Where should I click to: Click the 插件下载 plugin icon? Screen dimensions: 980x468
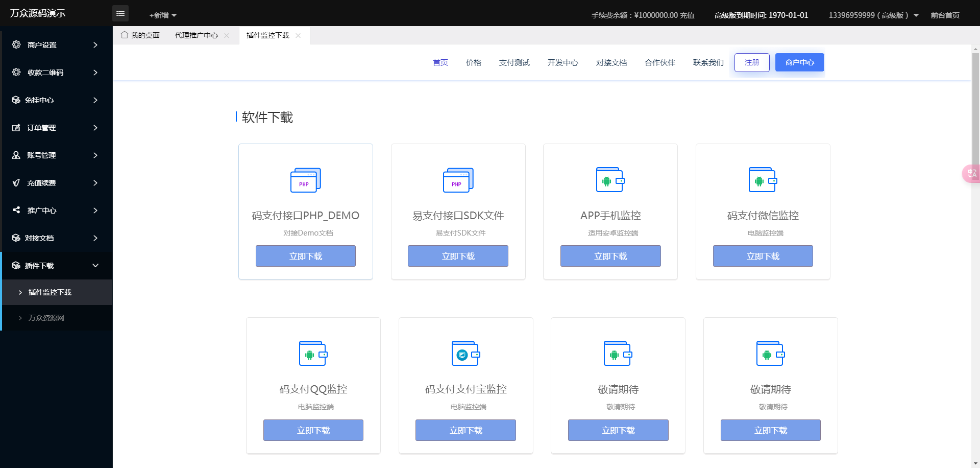(16, 266)
